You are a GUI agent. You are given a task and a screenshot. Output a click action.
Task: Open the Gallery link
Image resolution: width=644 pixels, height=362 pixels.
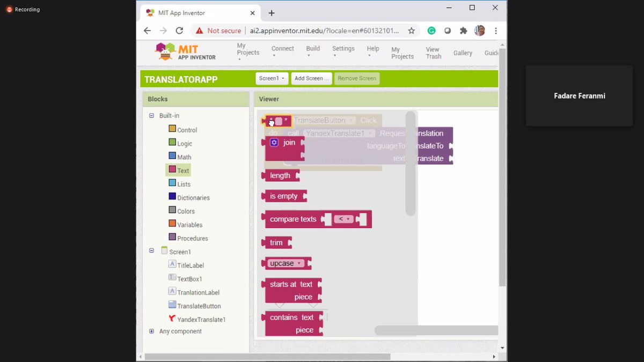[x=463, y=53]
